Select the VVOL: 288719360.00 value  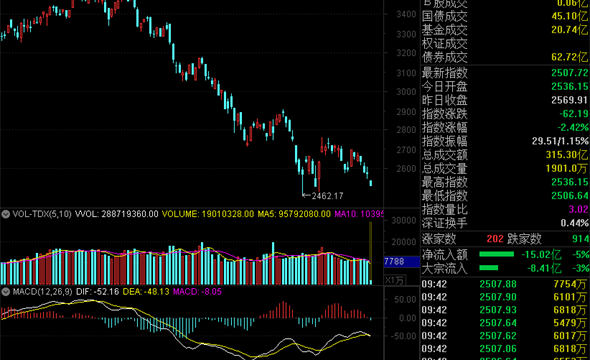(116, 214)
